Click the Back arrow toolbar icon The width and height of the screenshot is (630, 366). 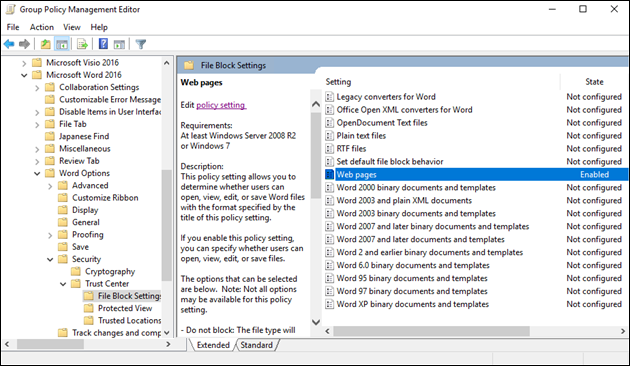point(9,44)
